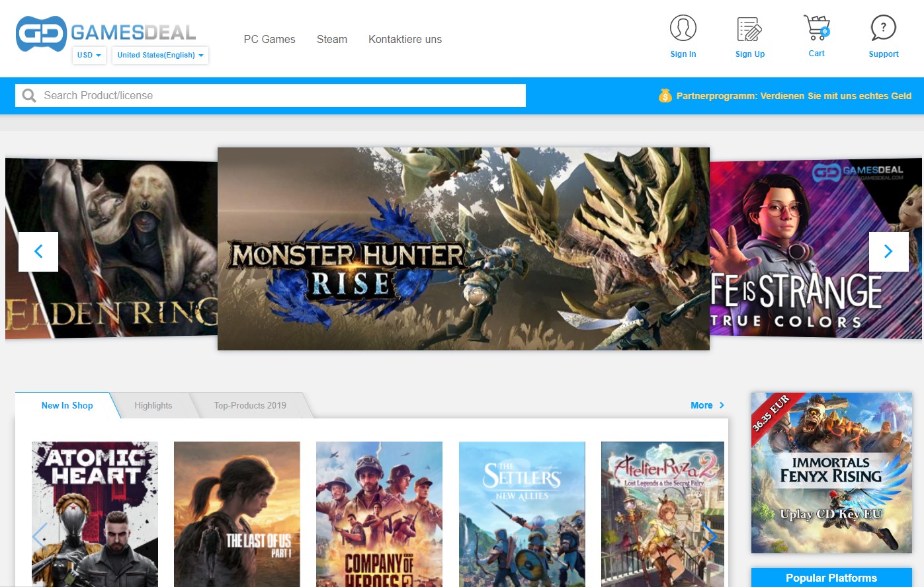The width and height of the screenshot is (924, 587).
Task: Open the shopping Cart icon
Action: pos(817,28)
